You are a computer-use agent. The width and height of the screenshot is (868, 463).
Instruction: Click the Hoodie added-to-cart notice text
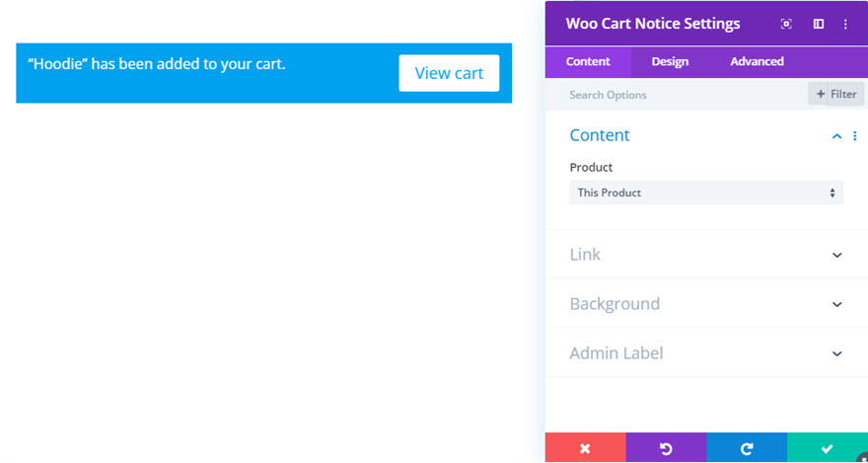157,64
